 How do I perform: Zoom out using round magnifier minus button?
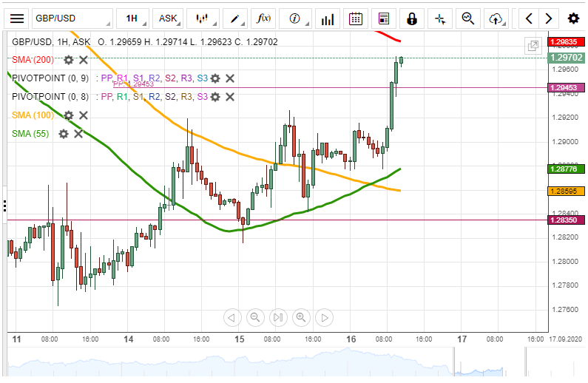255,318
